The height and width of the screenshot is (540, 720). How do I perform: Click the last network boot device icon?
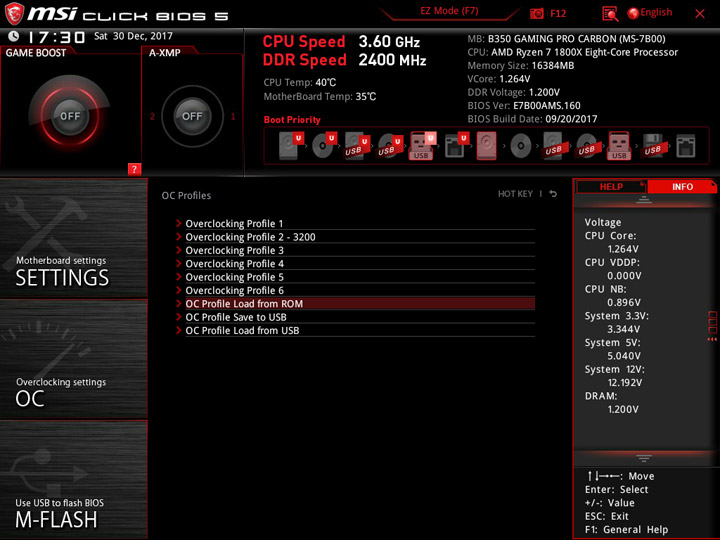[686, 146]
